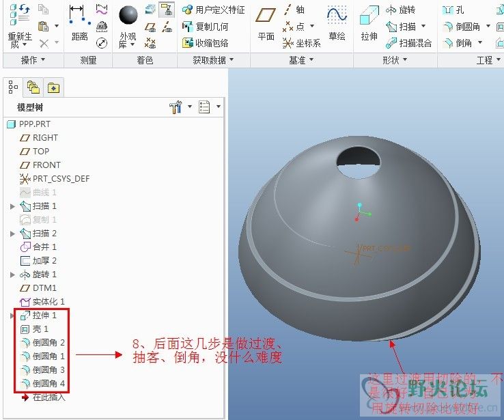
Task: Click the paste clipboard icon
Action: pyautogui.click(x=43, y=26)
